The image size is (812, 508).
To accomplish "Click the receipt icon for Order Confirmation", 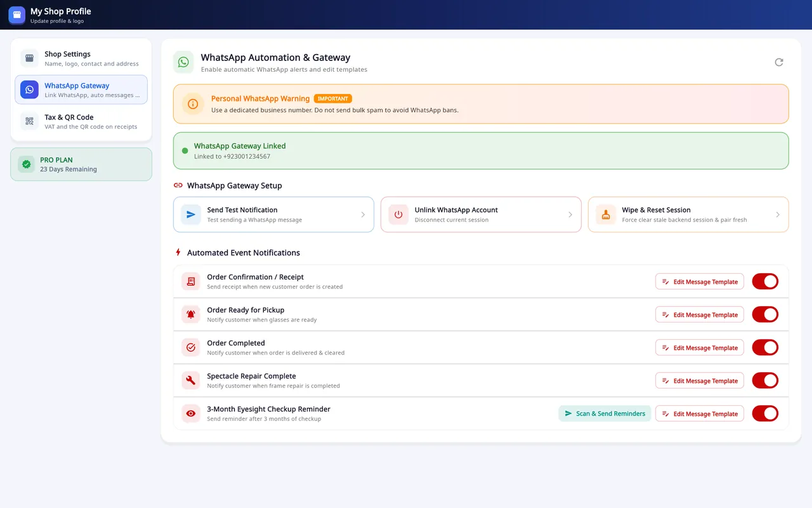I will pos(191,281).
